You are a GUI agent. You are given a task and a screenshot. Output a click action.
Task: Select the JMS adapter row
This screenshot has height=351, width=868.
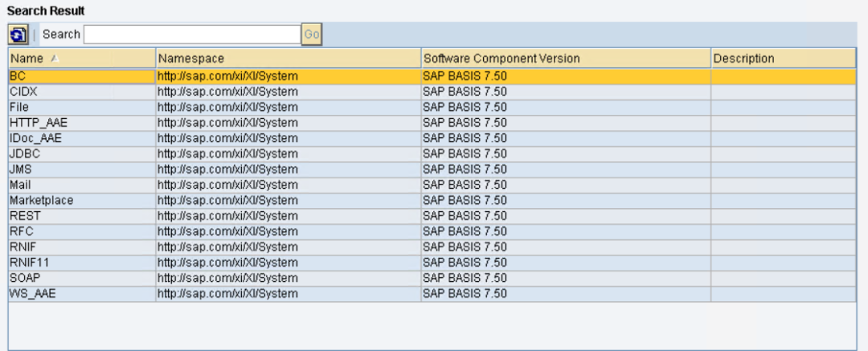point(432,169)
